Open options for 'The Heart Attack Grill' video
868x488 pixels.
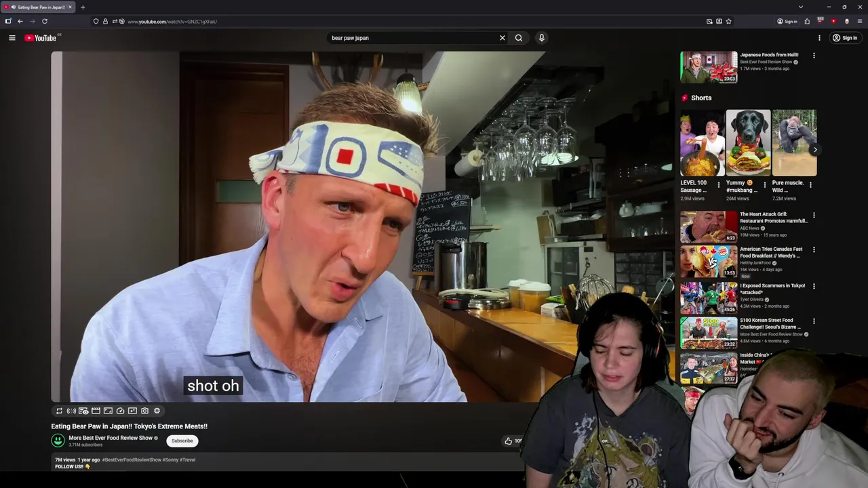(814, 216)
